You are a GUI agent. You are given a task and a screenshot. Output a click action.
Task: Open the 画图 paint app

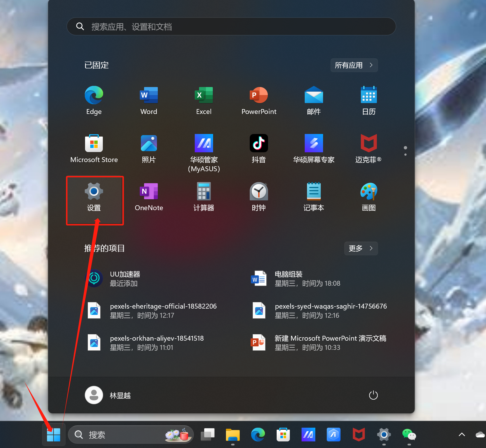pos(369,197)
